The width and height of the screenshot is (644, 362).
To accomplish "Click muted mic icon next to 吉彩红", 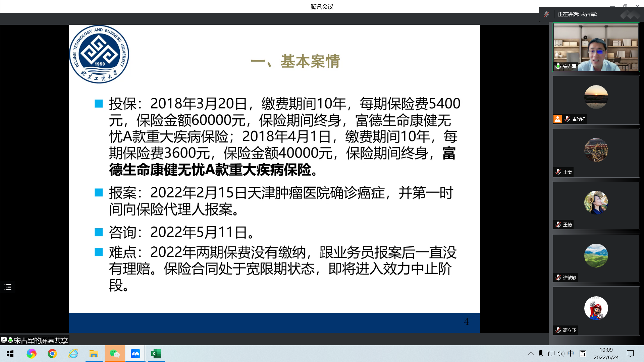I will coord(567,119).
